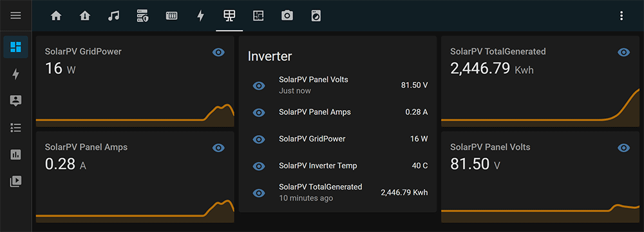Click the '10 minutes ago' timestamp

(305, 199)
